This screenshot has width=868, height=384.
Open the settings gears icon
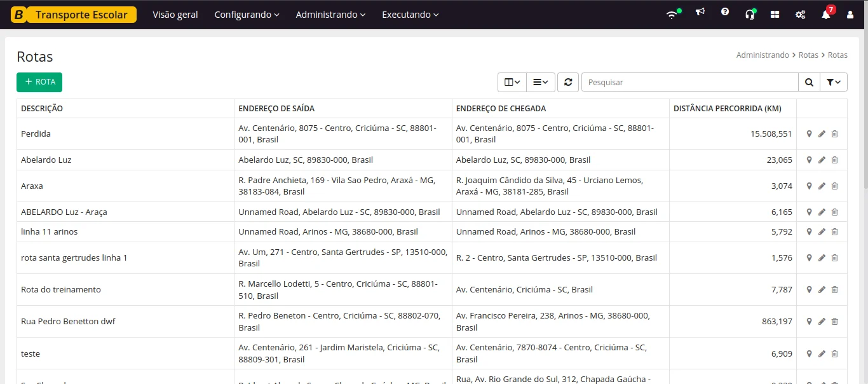800,15
